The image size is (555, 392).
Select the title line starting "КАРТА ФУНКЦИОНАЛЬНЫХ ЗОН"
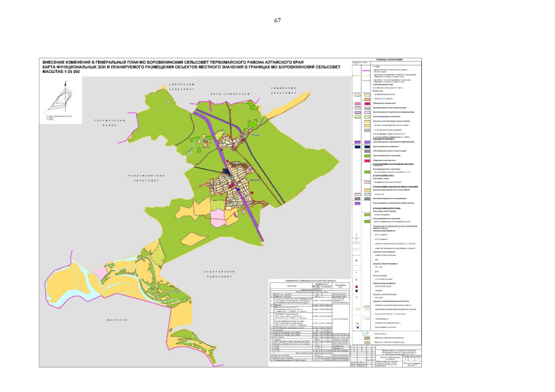[x=191, y=67]
